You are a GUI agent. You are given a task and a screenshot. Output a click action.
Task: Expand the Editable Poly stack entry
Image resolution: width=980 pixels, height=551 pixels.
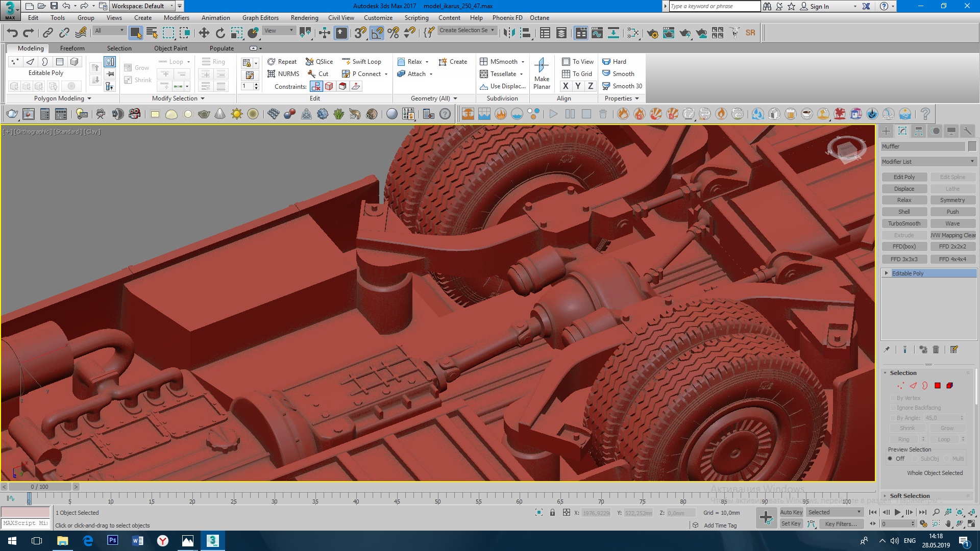click(887, 273)
